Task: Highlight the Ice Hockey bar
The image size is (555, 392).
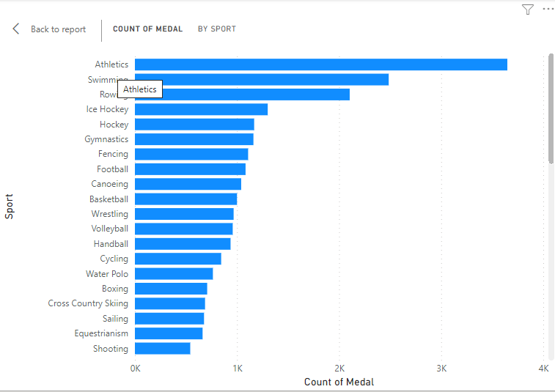Action: [x=201, y=109]
